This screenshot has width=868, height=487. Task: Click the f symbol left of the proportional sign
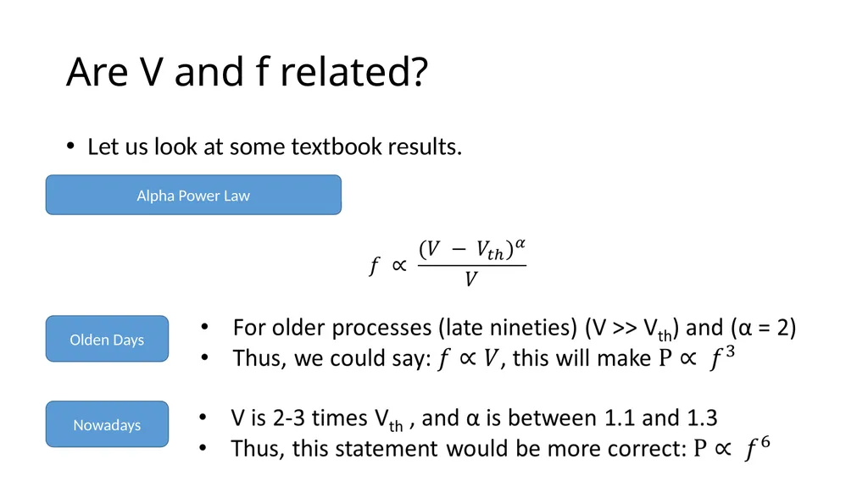click(374, 266)
